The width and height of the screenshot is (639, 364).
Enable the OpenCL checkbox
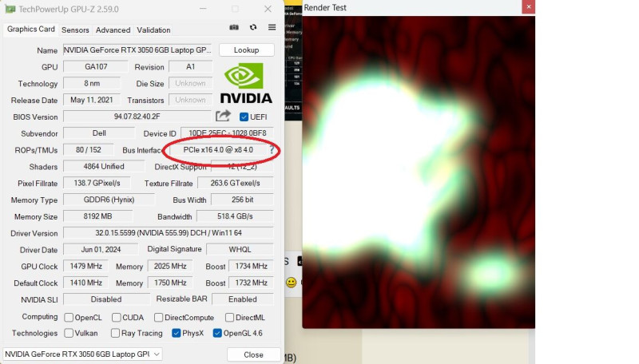tap(69, 317)
